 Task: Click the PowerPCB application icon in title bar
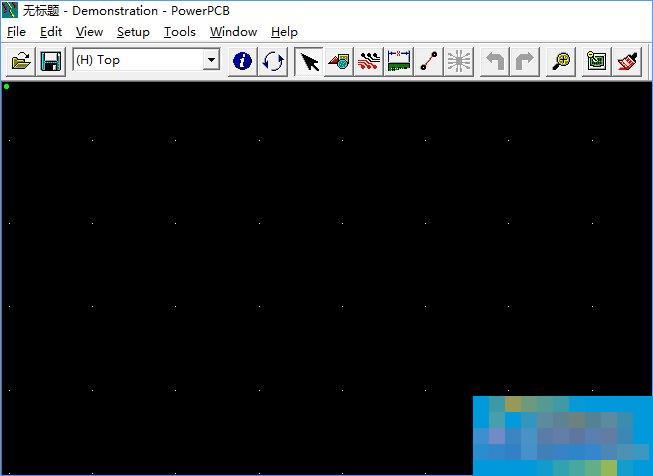[x=10, y=10]
